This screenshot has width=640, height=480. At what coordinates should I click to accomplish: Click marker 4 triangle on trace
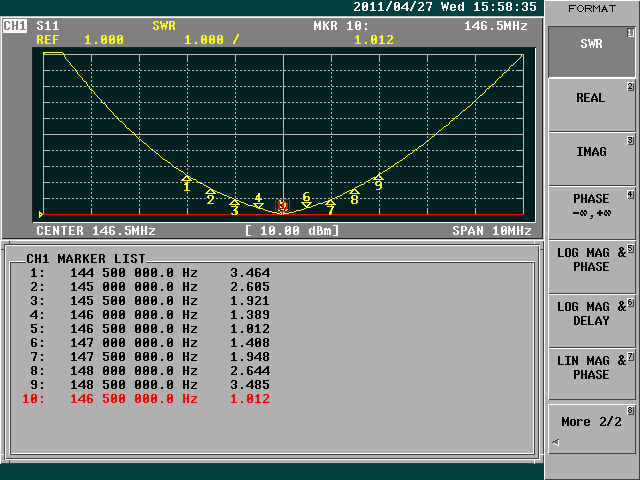258,205
